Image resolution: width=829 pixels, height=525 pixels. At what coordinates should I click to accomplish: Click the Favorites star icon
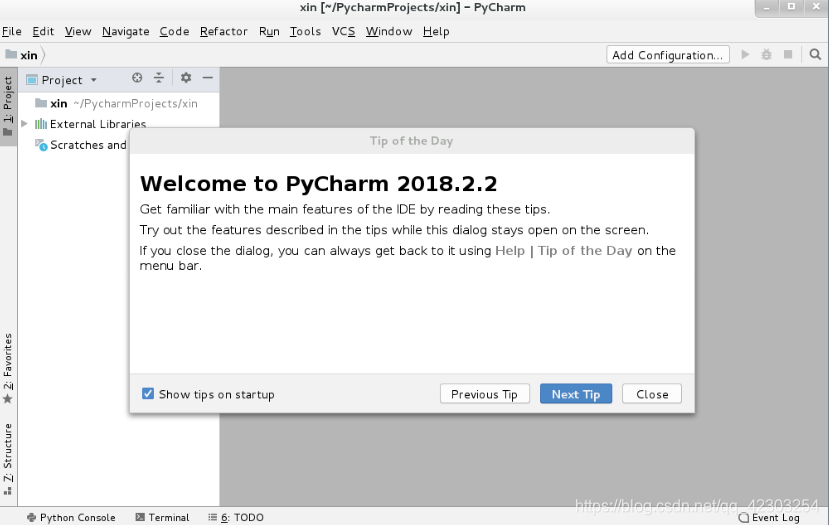pyautogui.click(x=7, y=399)
